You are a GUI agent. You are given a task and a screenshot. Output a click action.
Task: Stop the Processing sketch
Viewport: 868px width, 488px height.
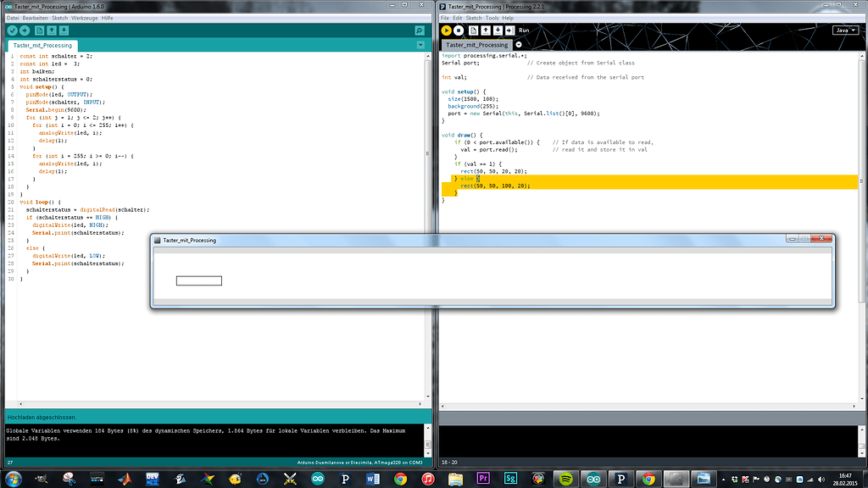pos(459,30)
